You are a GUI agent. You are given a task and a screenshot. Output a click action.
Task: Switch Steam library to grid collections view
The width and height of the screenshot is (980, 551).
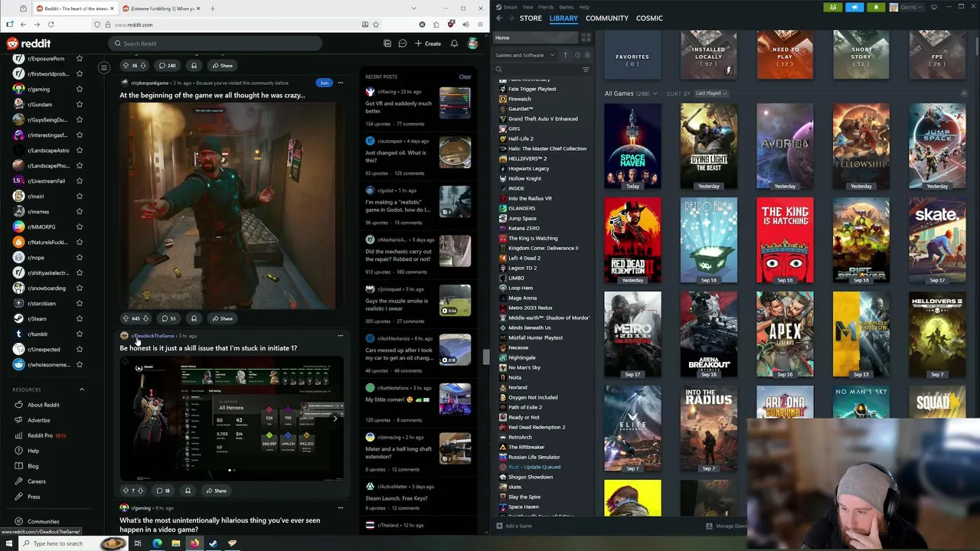[586, 37]
